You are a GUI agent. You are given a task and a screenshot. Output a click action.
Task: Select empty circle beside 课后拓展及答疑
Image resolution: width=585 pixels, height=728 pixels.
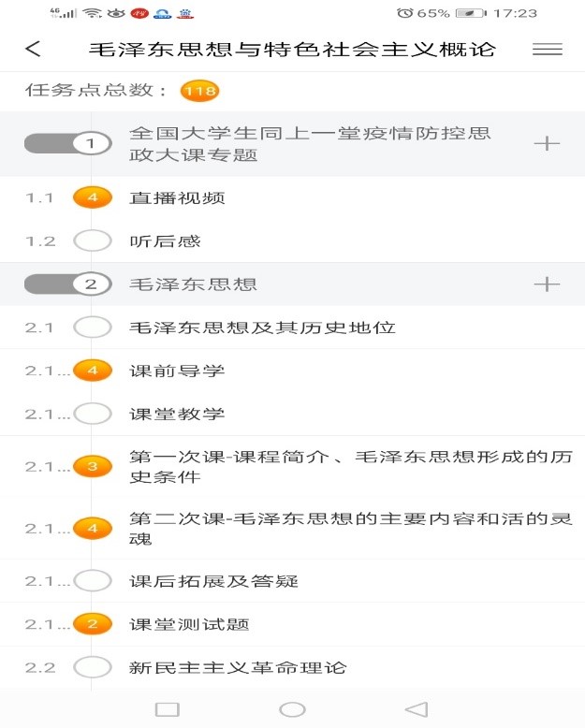tap(93, 580)
